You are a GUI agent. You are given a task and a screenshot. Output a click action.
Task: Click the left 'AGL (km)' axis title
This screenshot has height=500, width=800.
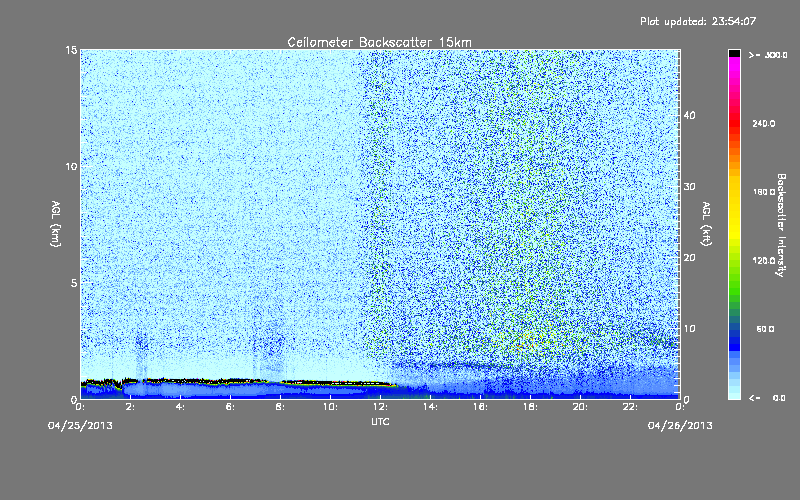coord(56,224)
